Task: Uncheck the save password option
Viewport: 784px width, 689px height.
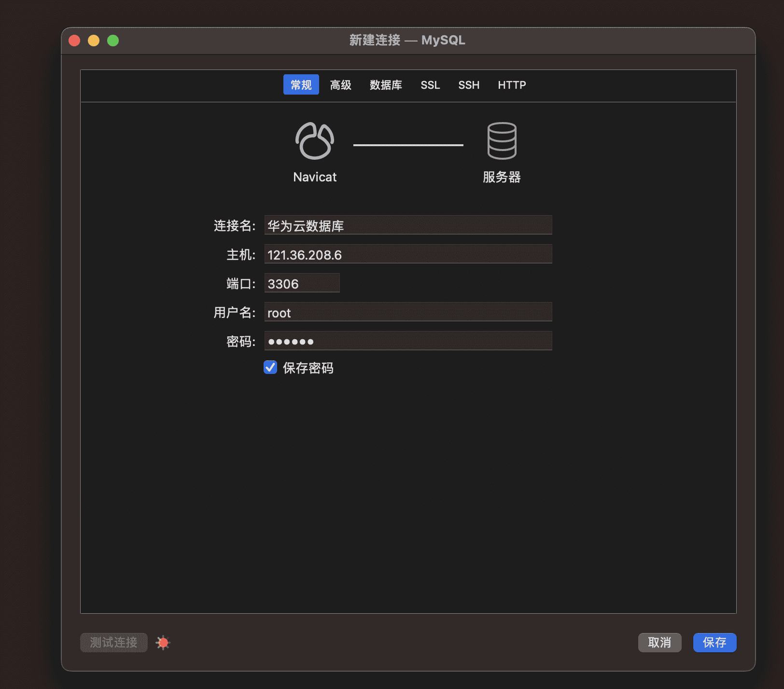Action: click(270, 367)
